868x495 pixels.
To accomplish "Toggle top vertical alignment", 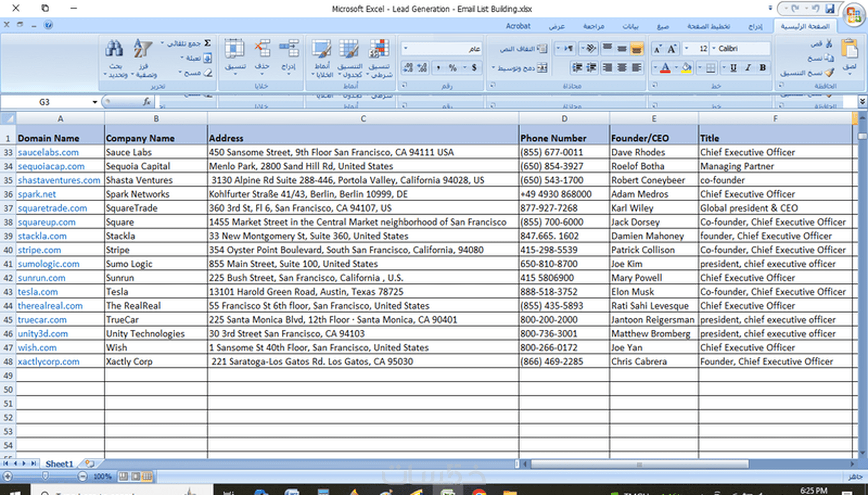I will (607, 49).
